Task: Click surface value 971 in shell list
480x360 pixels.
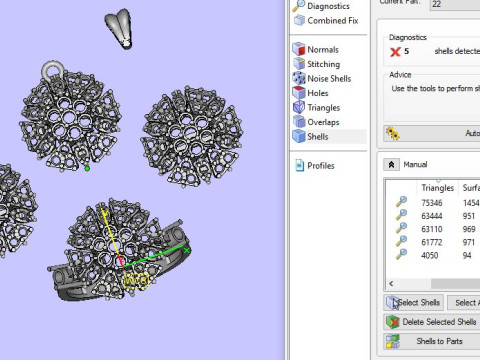Action: tap(468, 242)
